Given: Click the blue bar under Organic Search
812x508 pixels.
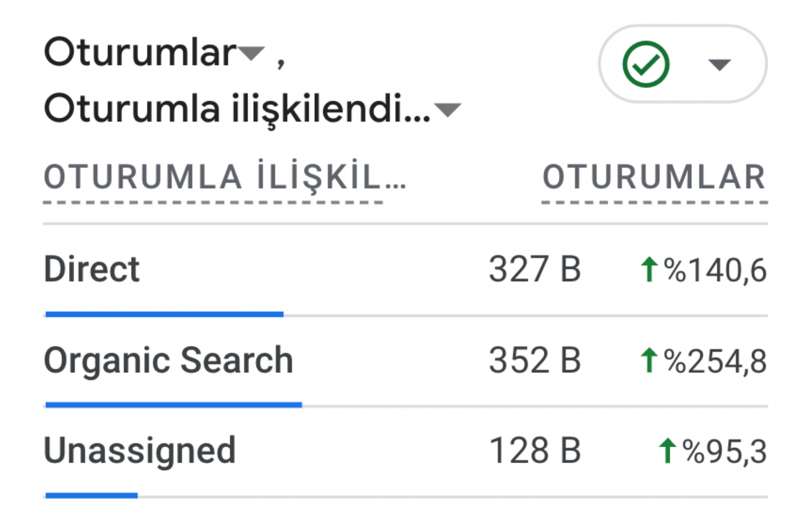Looking at the screenshot, I should coord(174,405).
